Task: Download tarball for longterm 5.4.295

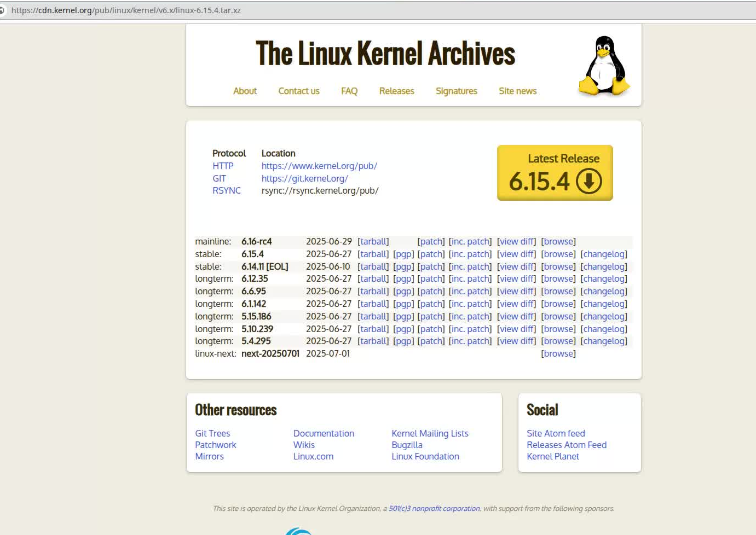Action: pyautogui.click(x=373, y=341)
